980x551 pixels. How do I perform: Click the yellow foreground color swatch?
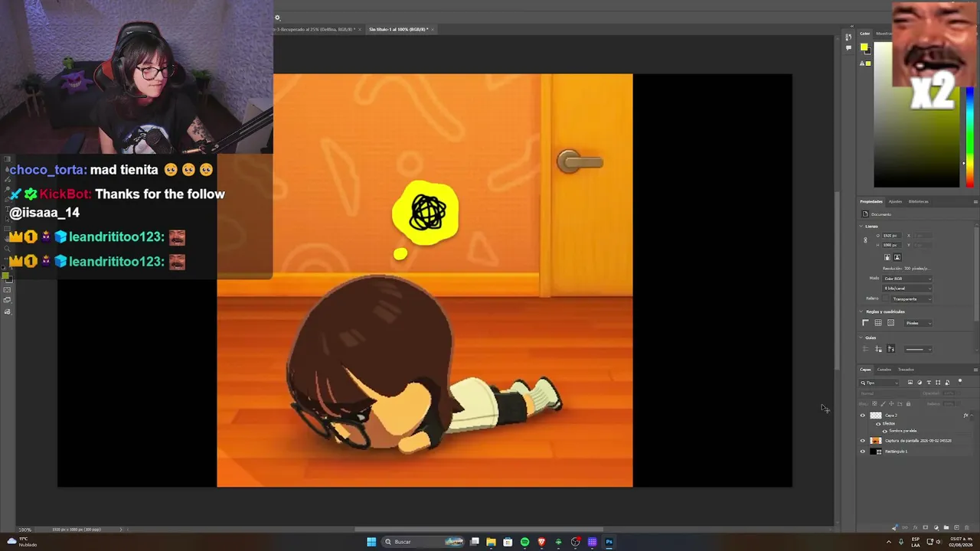[864, 47]
